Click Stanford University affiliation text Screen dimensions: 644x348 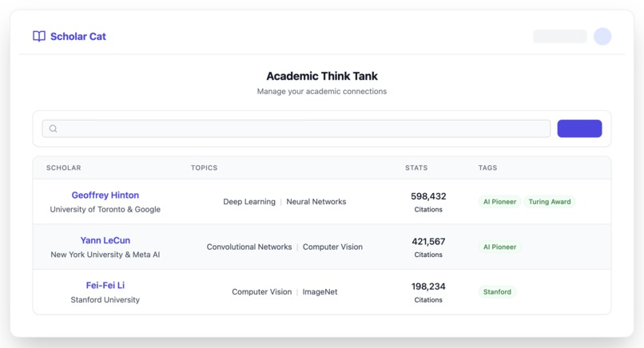click(x=105, y=299)
